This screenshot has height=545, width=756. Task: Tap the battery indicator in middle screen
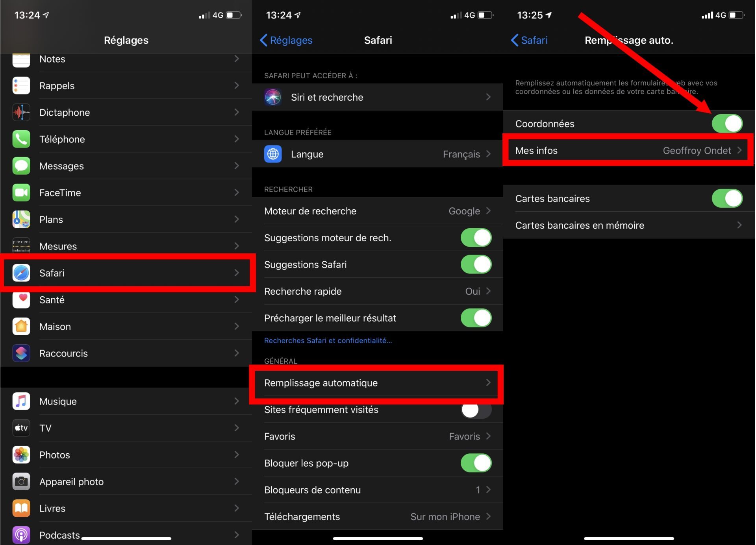(x=485, y=15)
